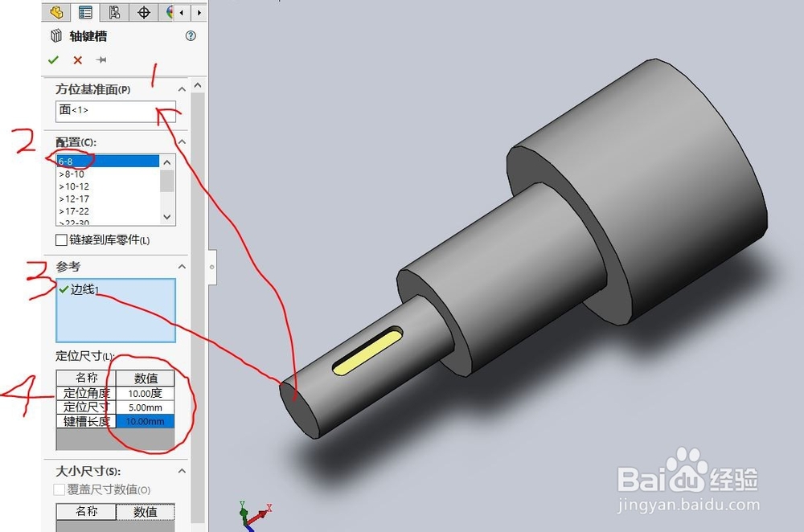Select the 6-8 configuration
Image resolution: width=804 pixels, height=532 pixels.
108,162
